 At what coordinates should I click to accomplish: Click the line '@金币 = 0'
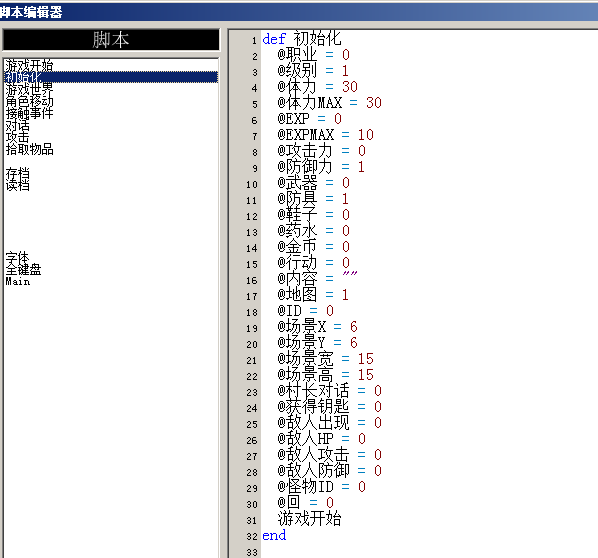point(313,247)
